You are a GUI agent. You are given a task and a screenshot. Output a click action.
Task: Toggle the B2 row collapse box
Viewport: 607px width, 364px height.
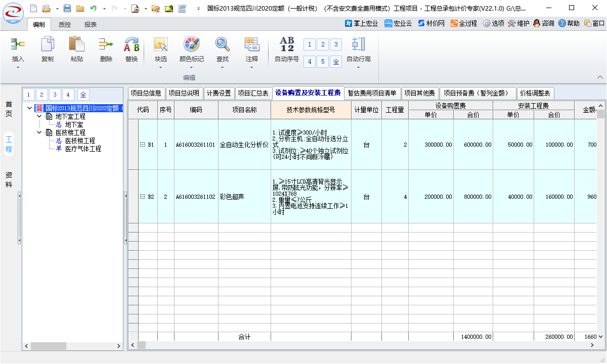142,197
